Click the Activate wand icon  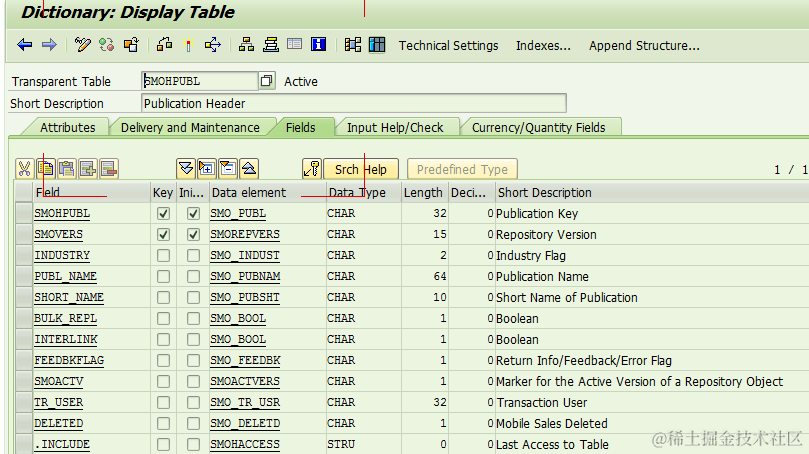(x=188, y=45)
